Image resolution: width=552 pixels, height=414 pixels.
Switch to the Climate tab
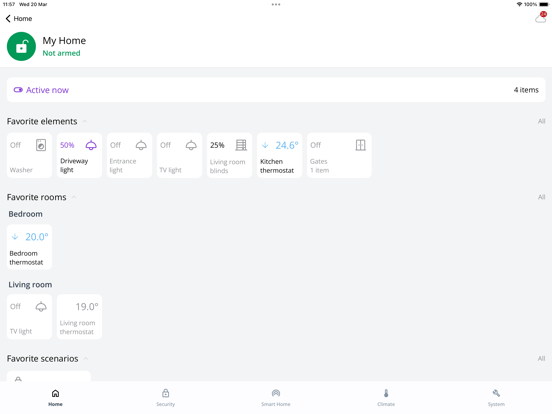coord(386,398)
